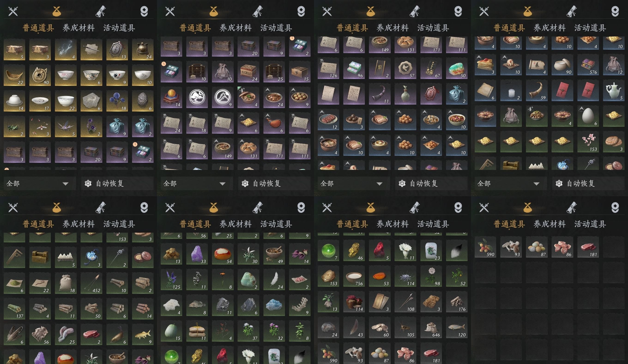Click the orange orb on stand showing 14
The height and width of the screenshot is (364, 628).
point(171,97)
